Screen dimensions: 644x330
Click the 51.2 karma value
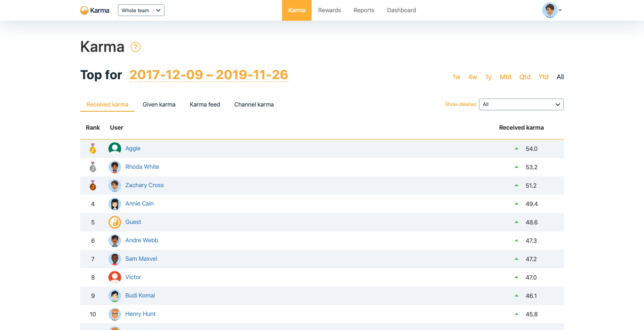click(531, 185)
